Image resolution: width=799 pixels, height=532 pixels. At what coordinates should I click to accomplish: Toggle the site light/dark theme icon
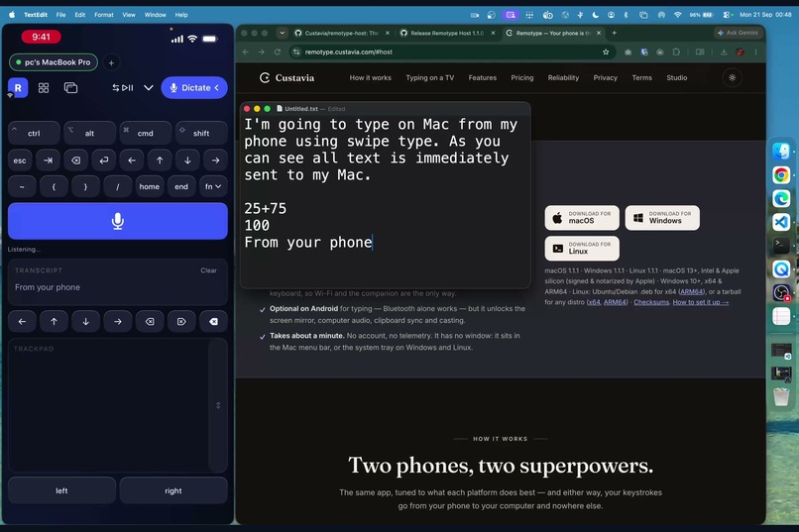coord(733,78)
